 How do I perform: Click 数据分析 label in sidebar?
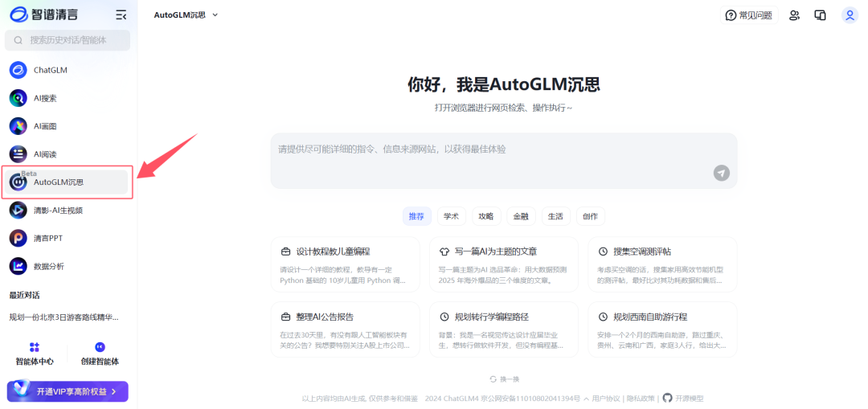(x=49, y=266)
